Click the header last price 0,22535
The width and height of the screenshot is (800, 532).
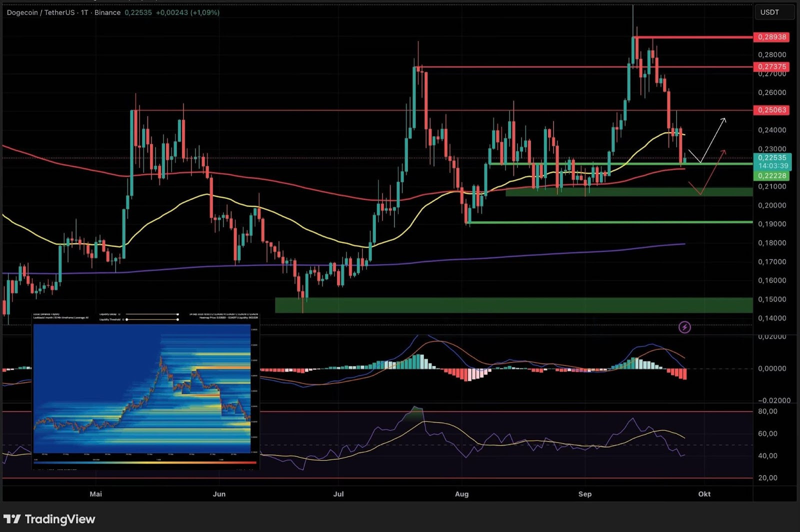click(x=138, y=12)
